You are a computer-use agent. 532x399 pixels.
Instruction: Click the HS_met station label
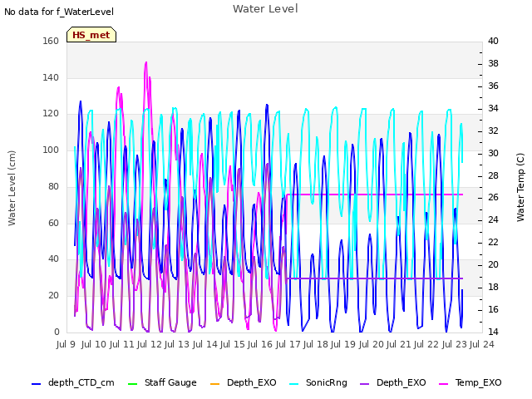[x=91, y=35]
